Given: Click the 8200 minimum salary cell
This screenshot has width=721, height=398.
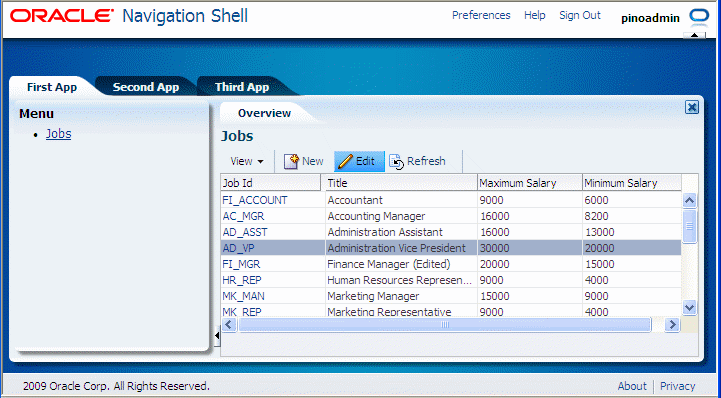Looking at the screenshot, I should (x=632, y=216).
